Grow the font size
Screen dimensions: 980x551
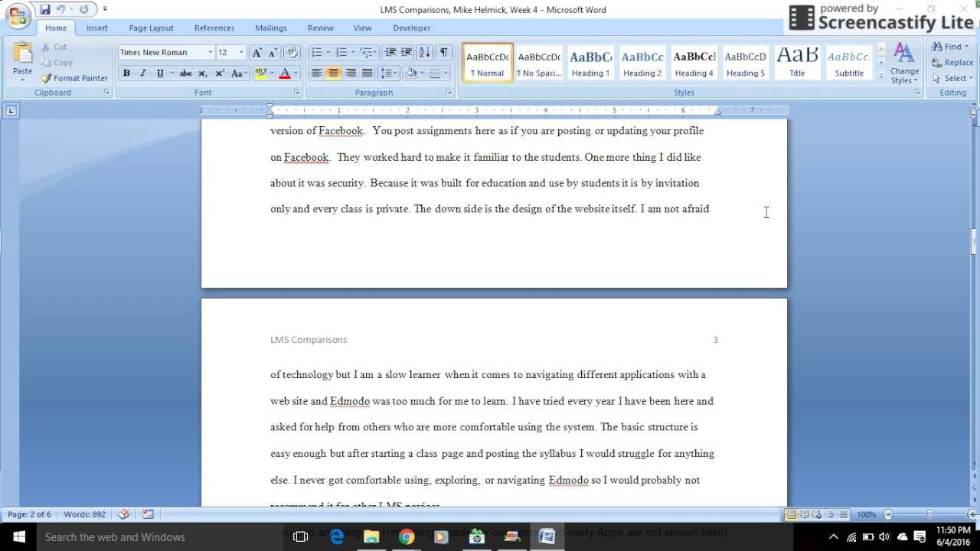pyautogui.click(x=257, y=52)
